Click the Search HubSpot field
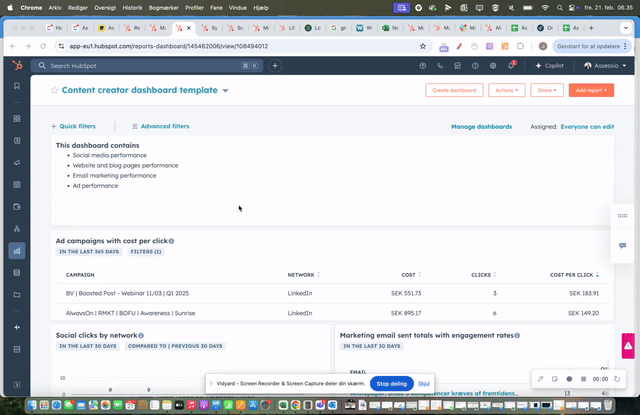 (140, 66)
